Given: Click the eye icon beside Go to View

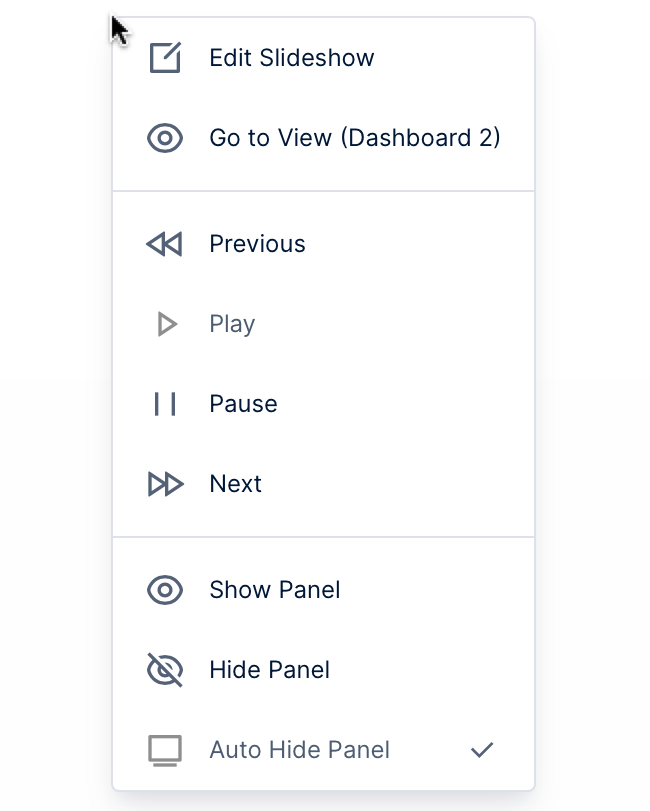Looking at the screenshot, I should coord(165,138).
